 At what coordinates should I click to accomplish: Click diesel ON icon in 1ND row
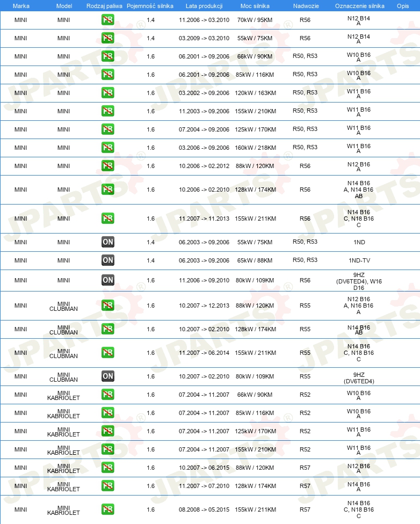point(107,242)
